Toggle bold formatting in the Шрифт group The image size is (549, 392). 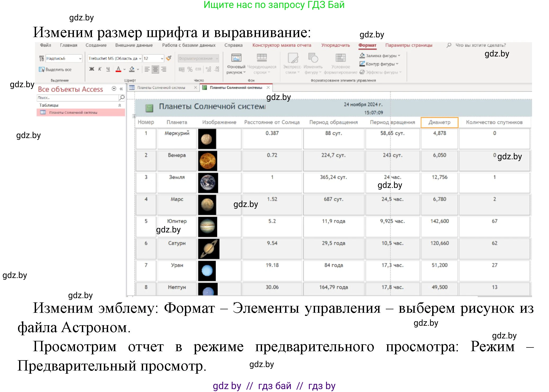click(91, 69)
